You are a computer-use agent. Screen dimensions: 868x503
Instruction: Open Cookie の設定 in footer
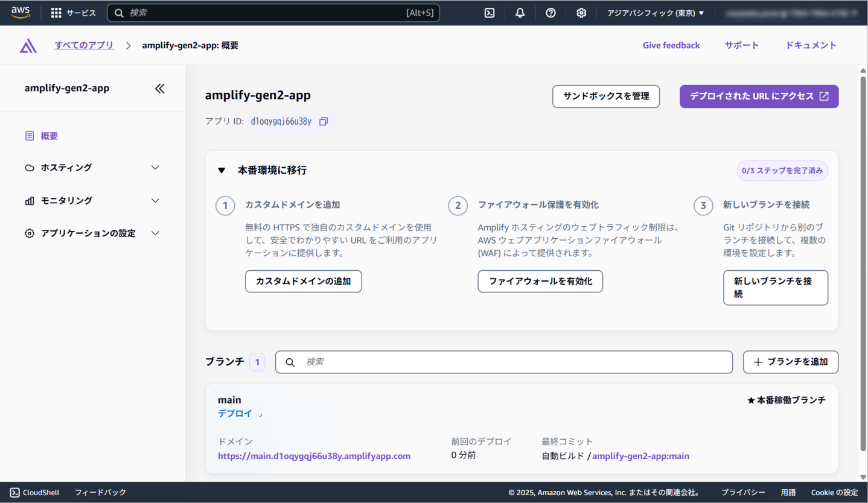tap(834, 492)
